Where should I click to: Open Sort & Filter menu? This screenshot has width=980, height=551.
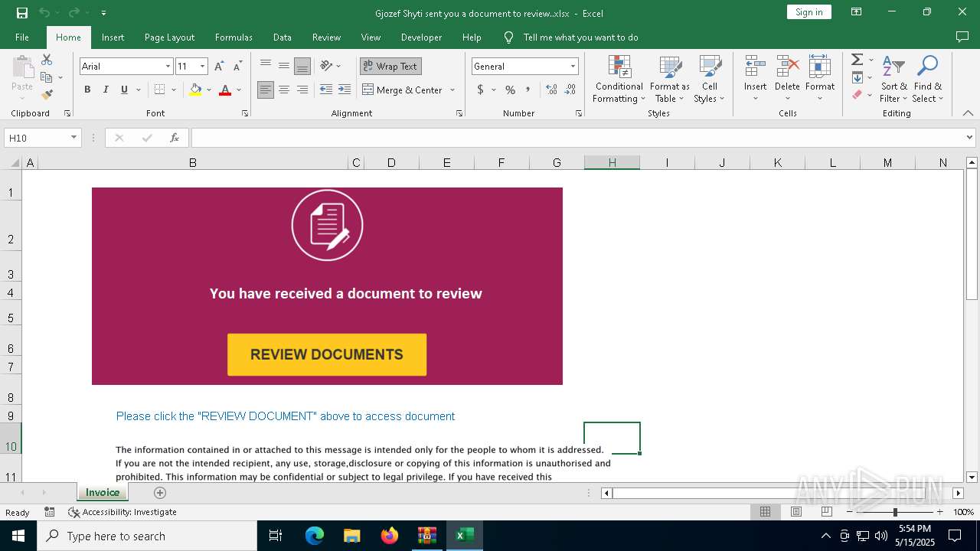[893, 80]
